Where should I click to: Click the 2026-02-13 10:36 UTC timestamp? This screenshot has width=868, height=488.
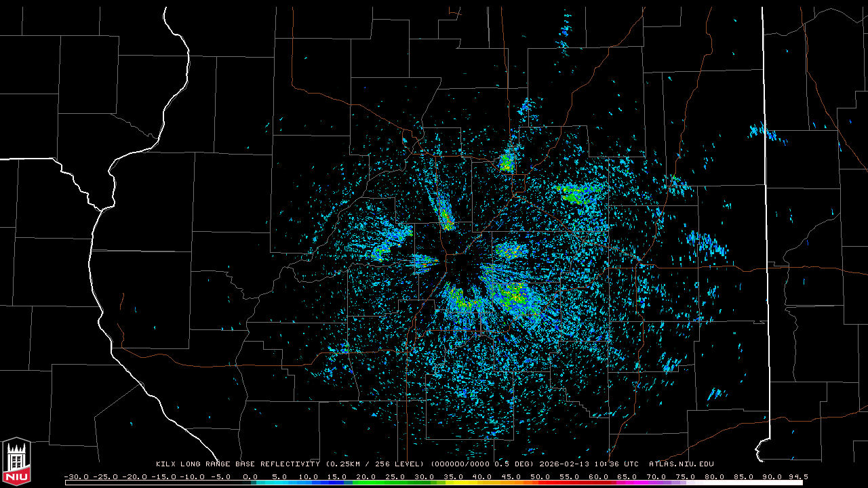click(589, 464)
